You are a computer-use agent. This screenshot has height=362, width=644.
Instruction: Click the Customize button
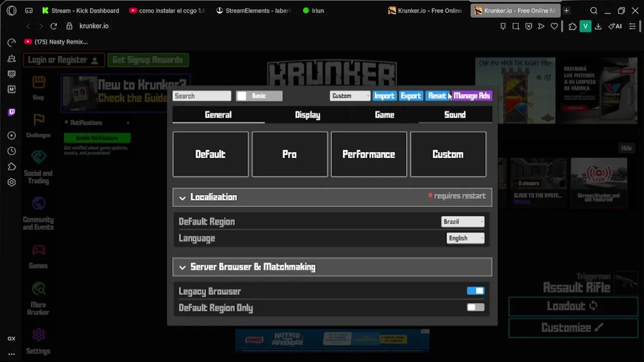coord(573,328)
